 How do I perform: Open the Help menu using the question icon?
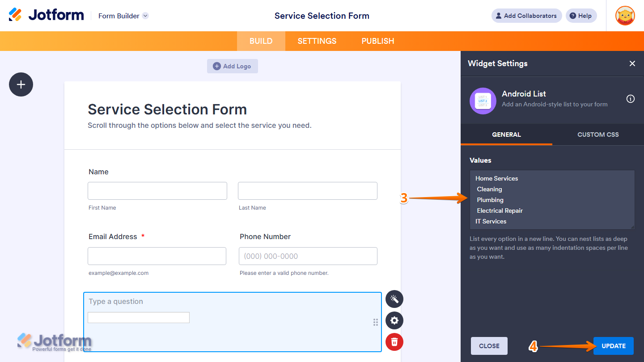(x=581, y=15)
